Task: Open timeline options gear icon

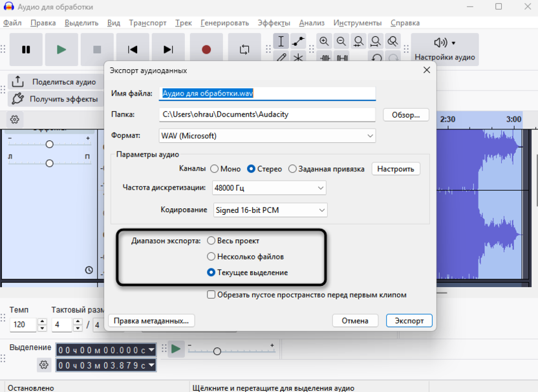Action: [x=14, y=120]
